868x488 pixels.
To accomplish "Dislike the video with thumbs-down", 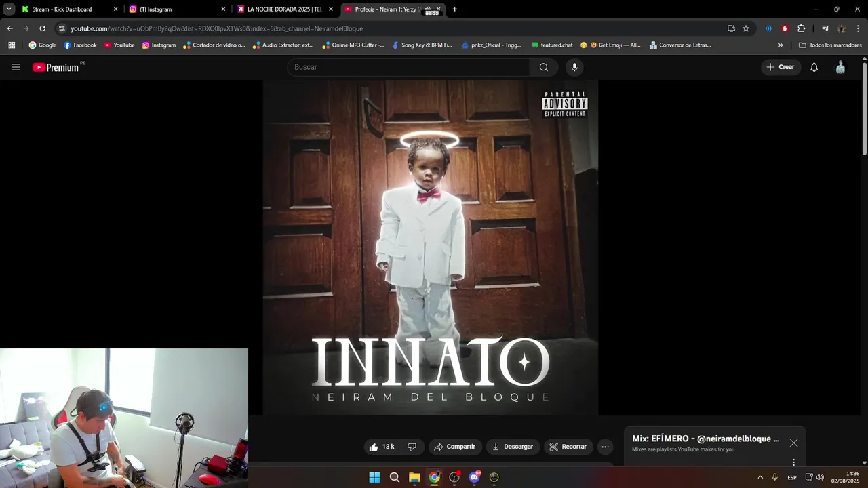I will tap(412, 447).
